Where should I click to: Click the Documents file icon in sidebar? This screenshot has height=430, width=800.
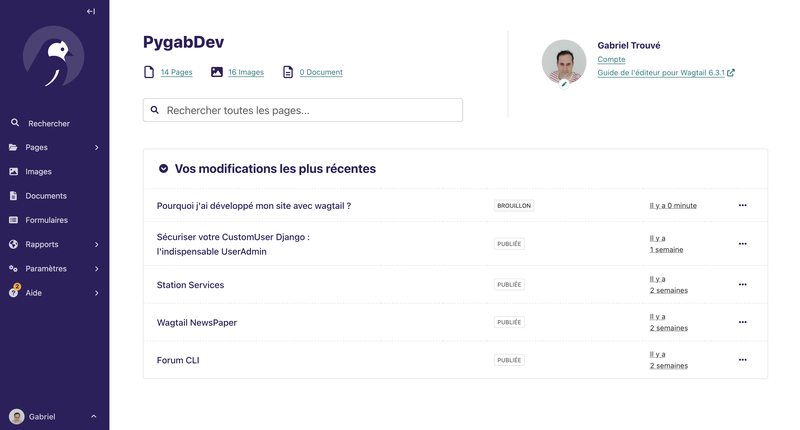(x=13, y=196)
